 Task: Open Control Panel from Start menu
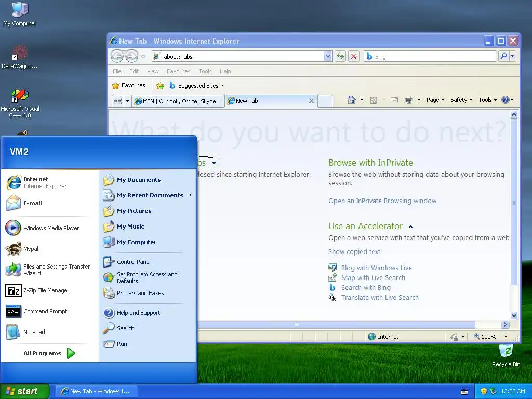click(148, 262)
